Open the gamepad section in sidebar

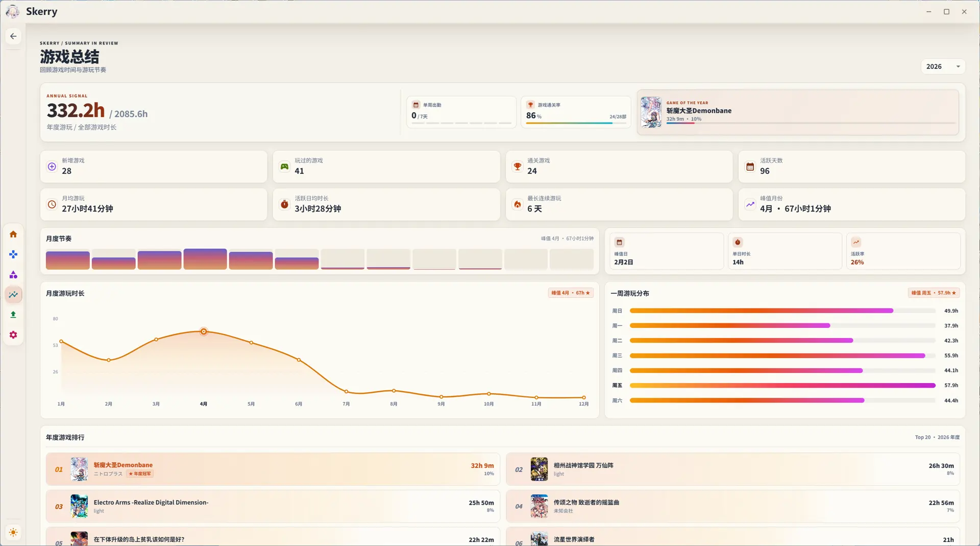[13, 254]
